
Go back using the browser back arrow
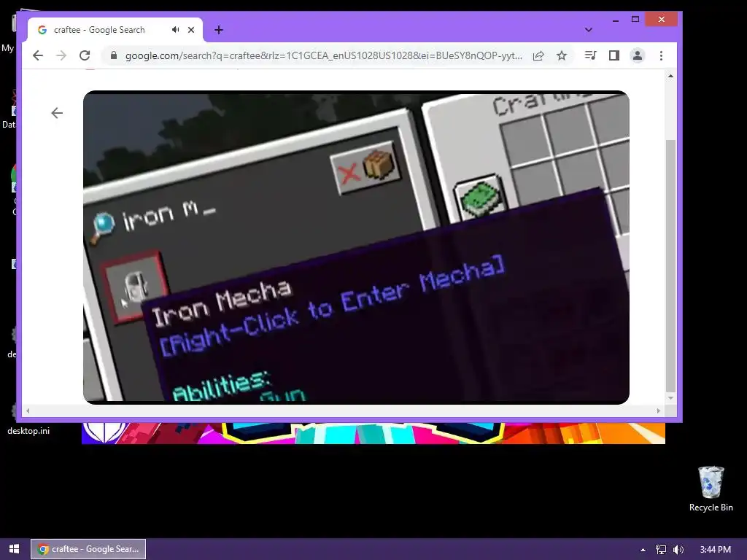[38, 55]
